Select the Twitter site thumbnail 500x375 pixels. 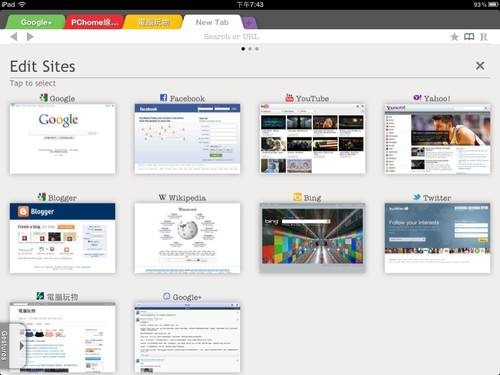(437, 238)
